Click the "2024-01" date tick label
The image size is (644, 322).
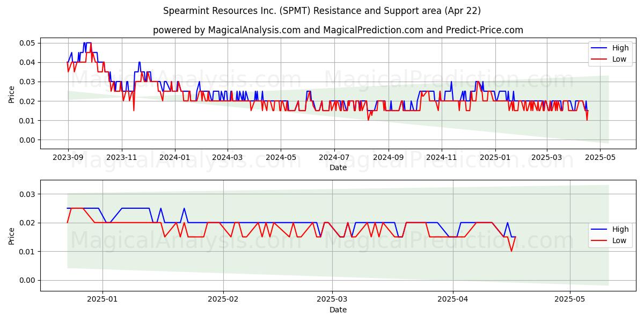coord(175,157)
